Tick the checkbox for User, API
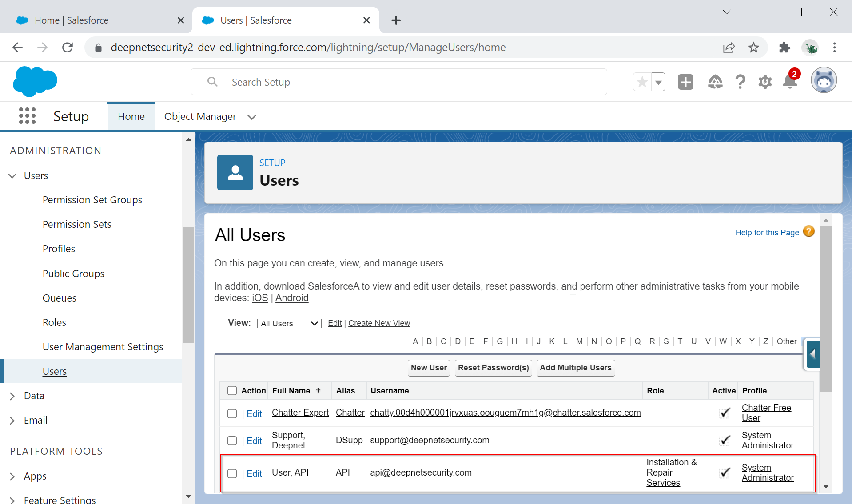The width and height of the screenshot is (852, 504). (x=232, y=474)
